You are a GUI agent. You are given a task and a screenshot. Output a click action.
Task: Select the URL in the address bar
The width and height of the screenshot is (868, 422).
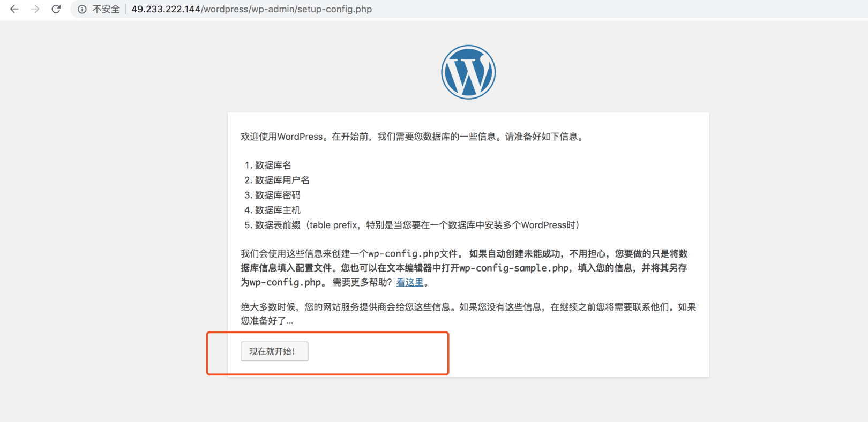pos(252,9)
